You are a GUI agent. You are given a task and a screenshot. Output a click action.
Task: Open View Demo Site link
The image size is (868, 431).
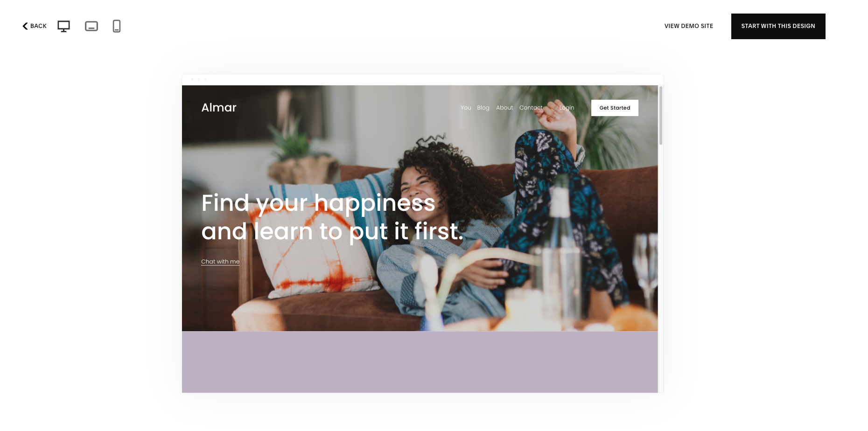point(689,26)
